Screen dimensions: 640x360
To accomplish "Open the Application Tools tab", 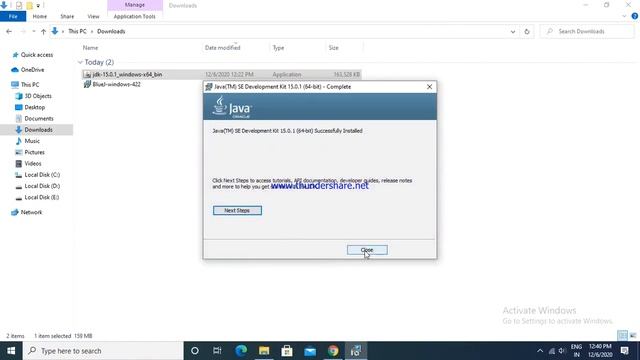I will (x=134, y=16).
